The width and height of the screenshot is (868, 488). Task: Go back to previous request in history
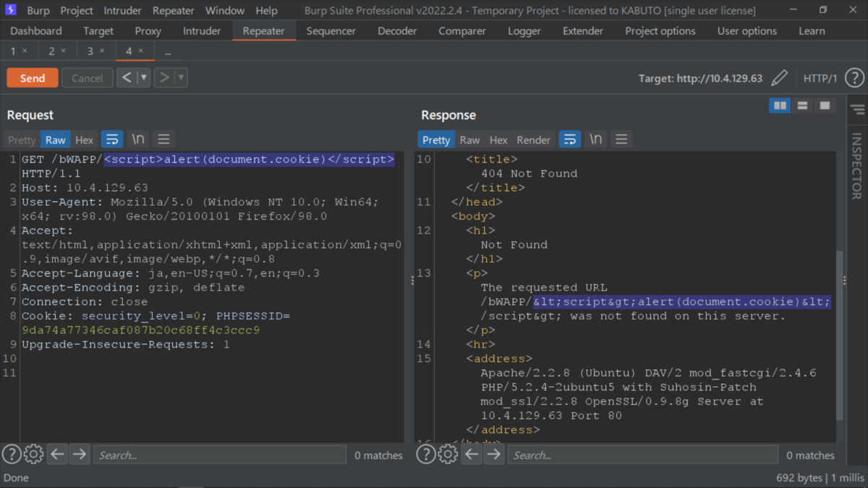(127, 77)
